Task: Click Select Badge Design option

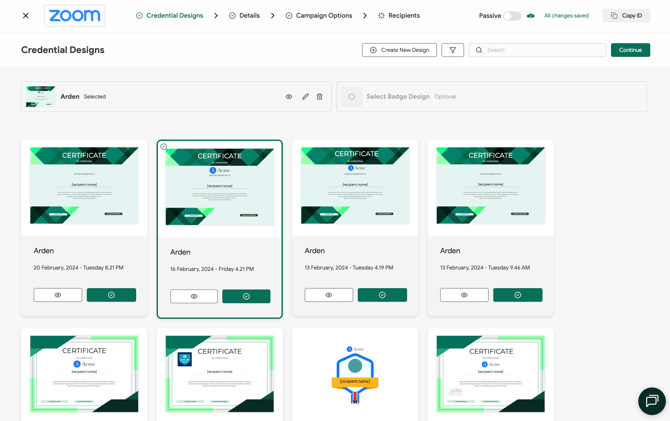Action: pos(491,97)
